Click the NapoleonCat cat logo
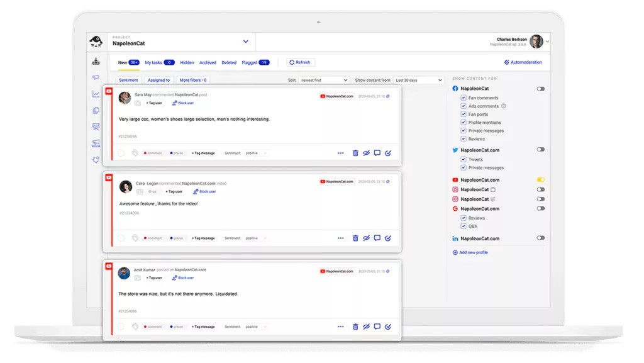Screen dimensions: 644x363 click(96, 41)
